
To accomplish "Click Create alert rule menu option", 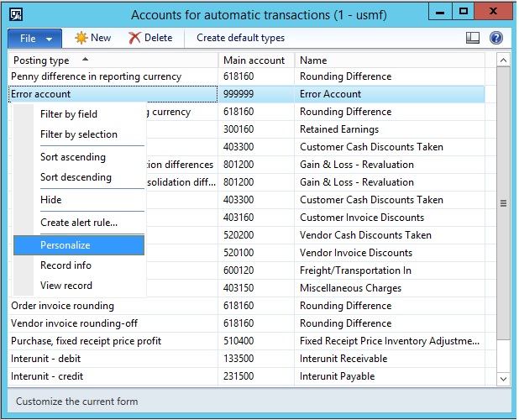I will pos(79,223).
